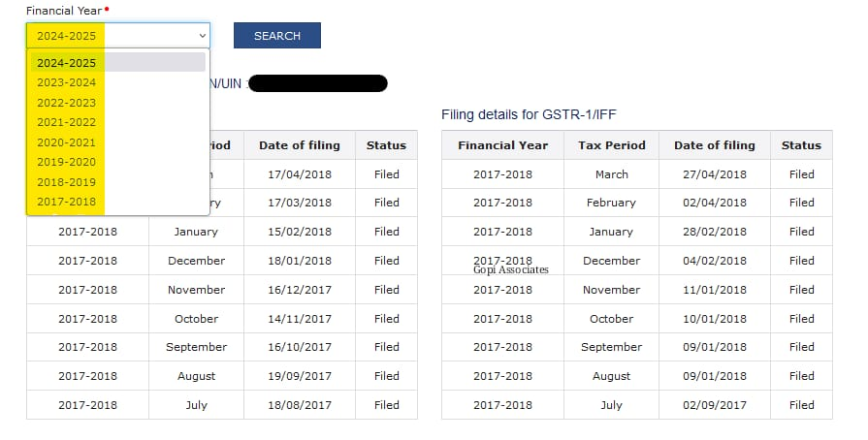The image size is (868, 440).
Task: Click the 18/08/2017 filing date cell
Action: point(299,405)
